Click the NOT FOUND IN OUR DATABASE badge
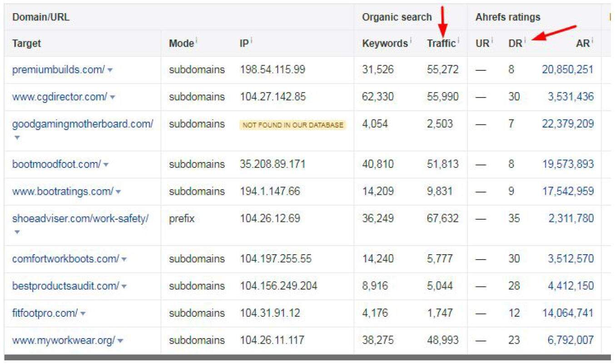 pos(293,125)
